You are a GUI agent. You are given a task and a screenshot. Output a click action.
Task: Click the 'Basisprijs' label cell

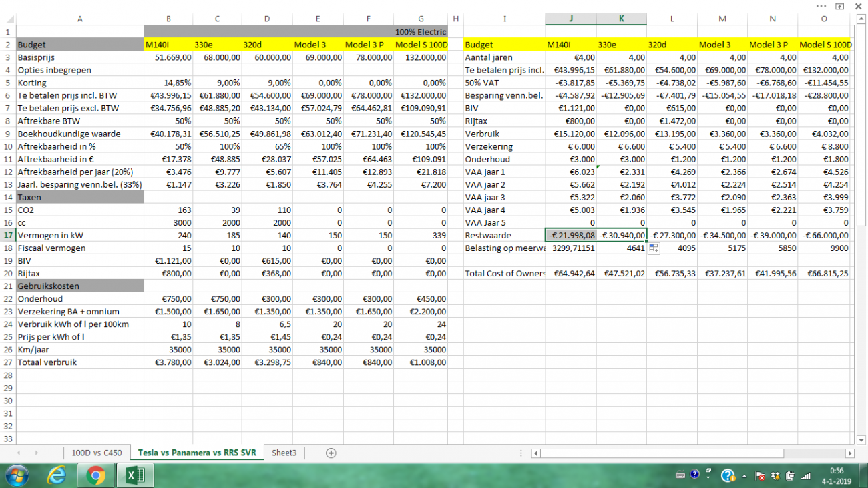pos(80,57)
